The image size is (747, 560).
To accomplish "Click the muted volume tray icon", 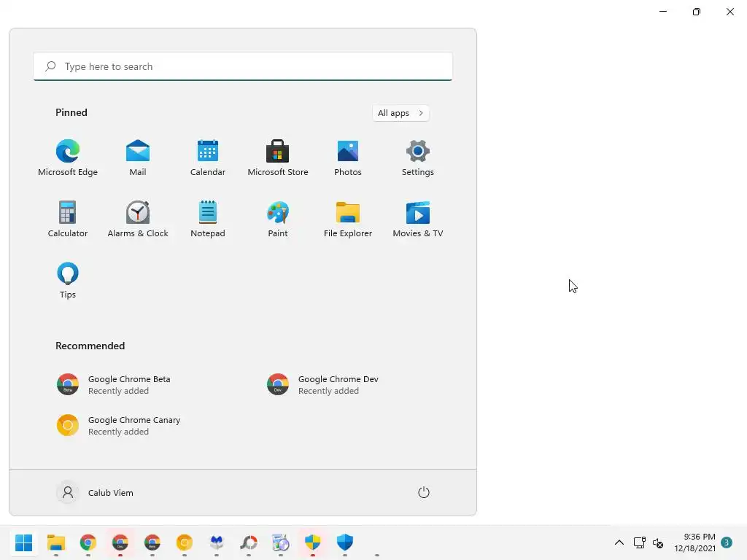I will 658,542.
